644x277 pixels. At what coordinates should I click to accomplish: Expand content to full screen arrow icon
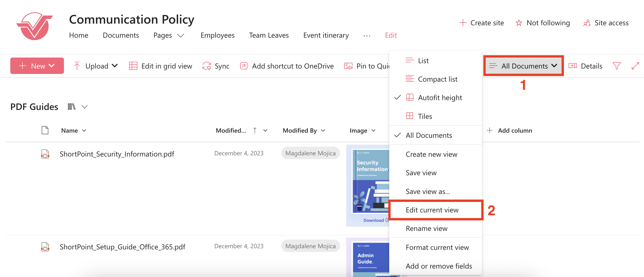click(x=635, y=66)
